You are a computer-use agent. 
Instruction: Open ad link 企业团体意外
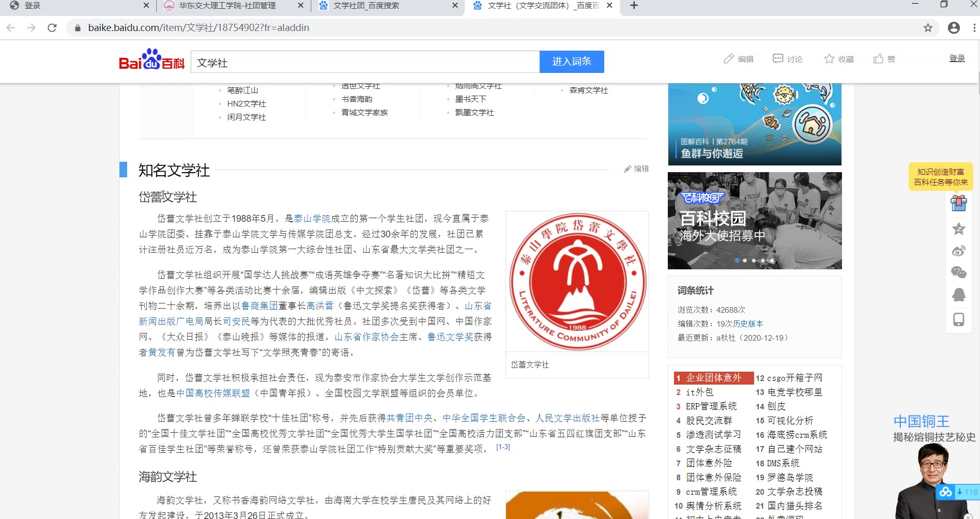click(x=714, y=378)
